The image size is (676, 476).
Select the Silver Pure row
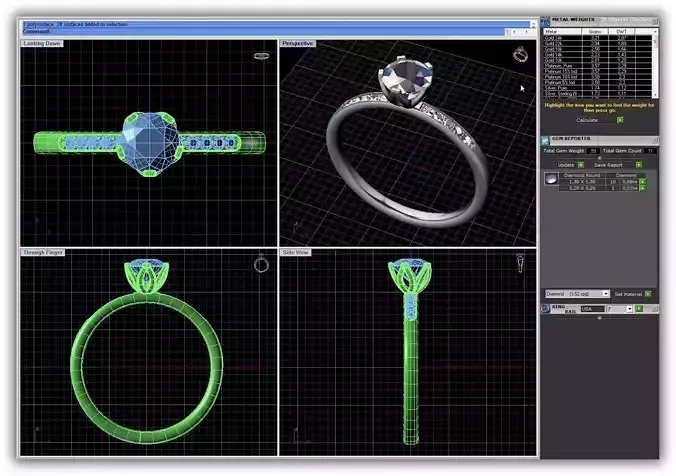coord(598,88)
